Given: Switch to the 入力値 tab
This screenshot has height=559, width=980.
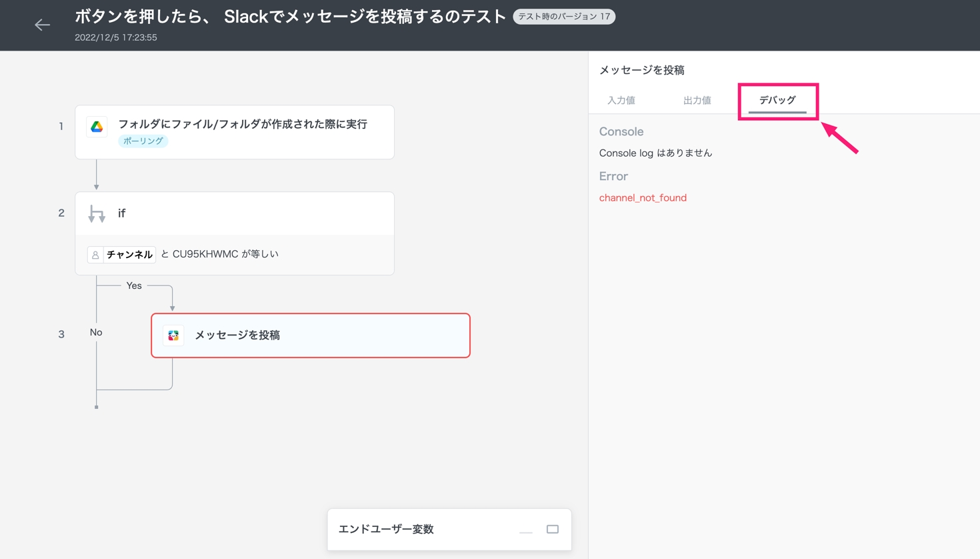Looking at the screenshot, I should click(x=621, y=100).
